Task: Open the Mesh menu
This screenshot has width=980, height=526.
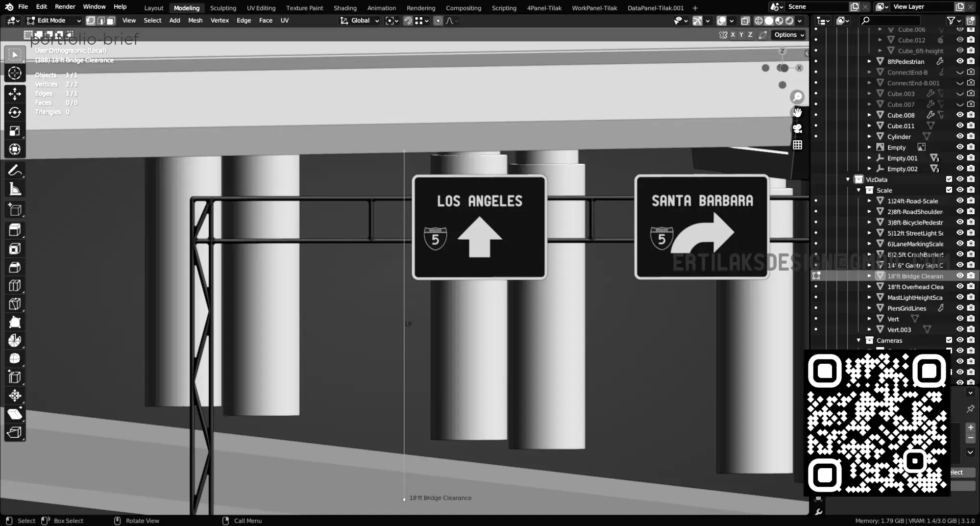Action: [x=195, y=21]
